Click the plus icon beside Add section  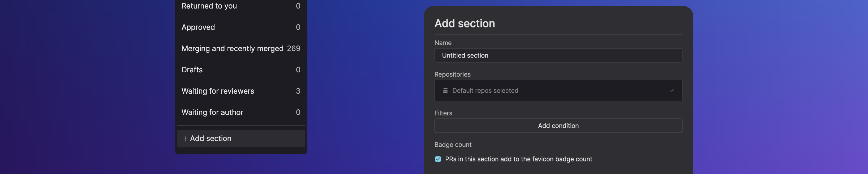185,139
